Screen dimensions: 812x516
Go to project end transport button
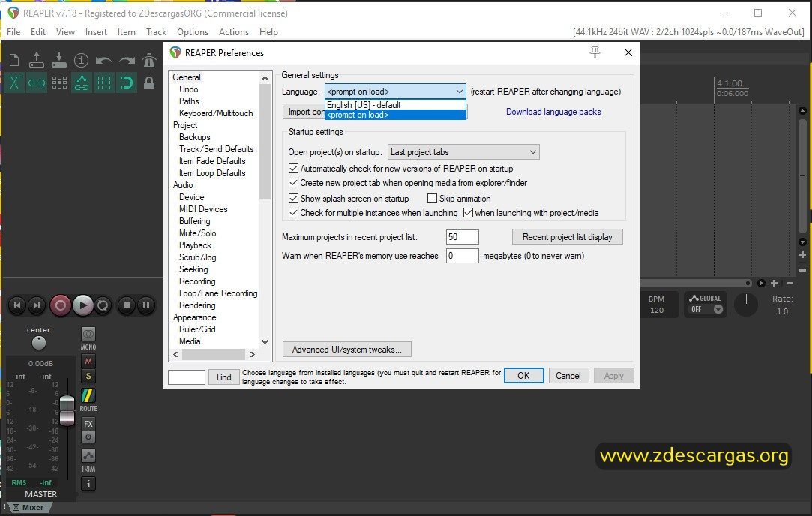coord(36,305)
